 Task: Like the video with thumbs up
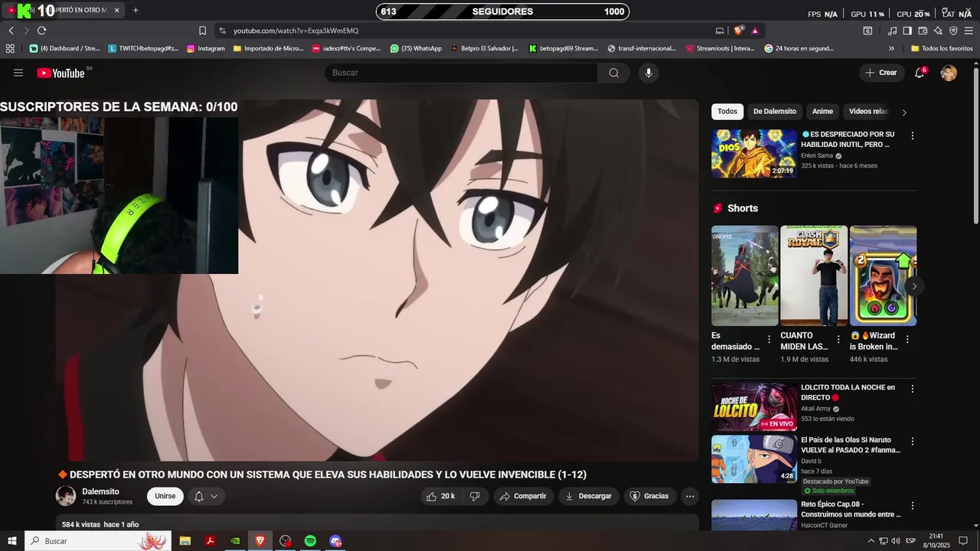(440, 496)
